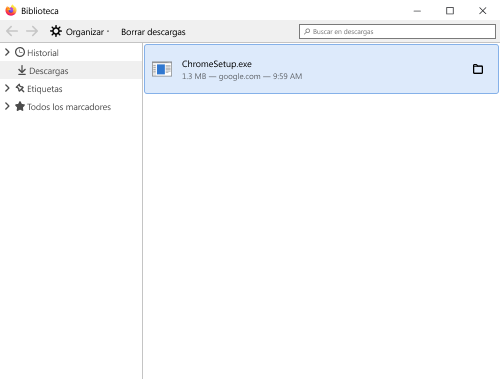Select the ChromeSetup.exe download entry
Image resolution: width=500 pixels, height=379 pixels.
[x=321, y=69]
